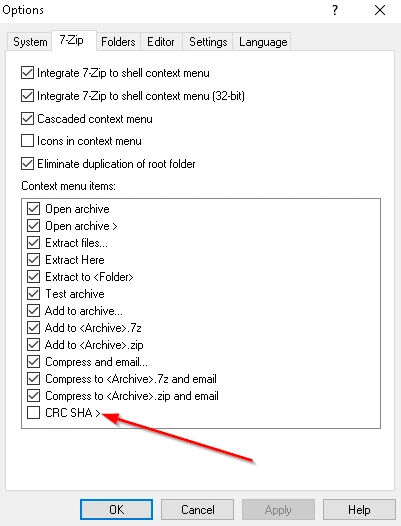
Task: Click the OK button
Action: (x=116, y=510)
